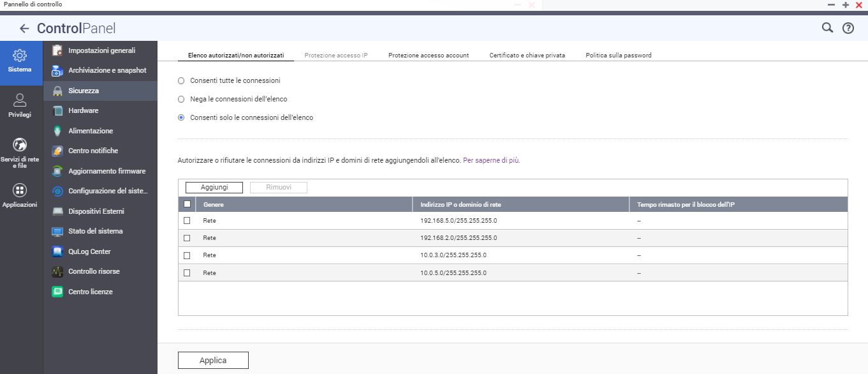Open the QuLog Center item

click(x=89, y=251)
